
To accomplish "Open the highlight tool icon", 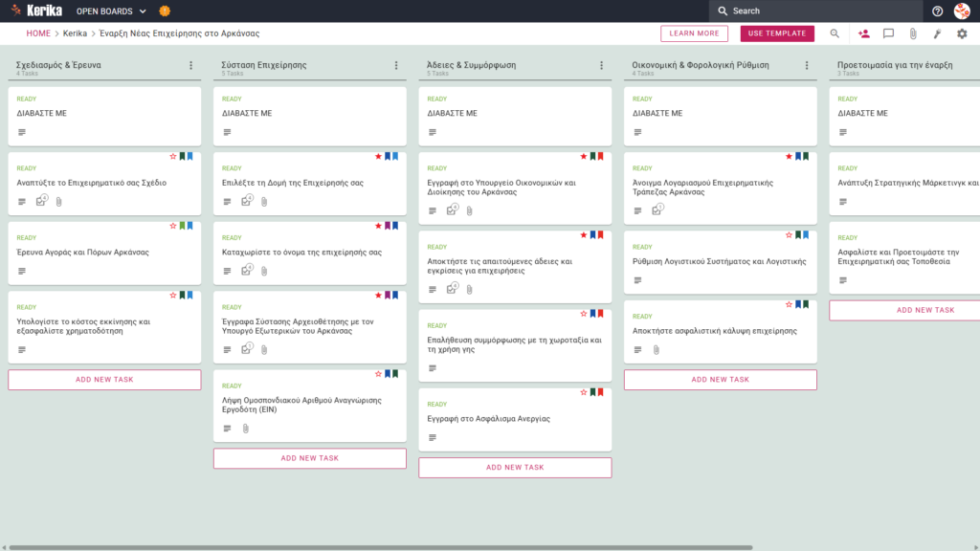I will 938,33.
